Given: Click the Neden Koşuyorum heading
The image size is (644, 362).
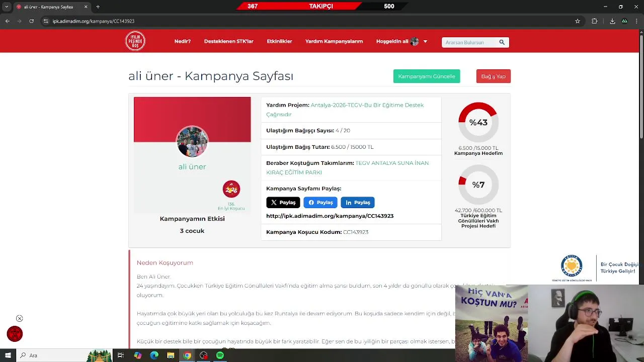Looking at the screenshot, I should (165, 262).
